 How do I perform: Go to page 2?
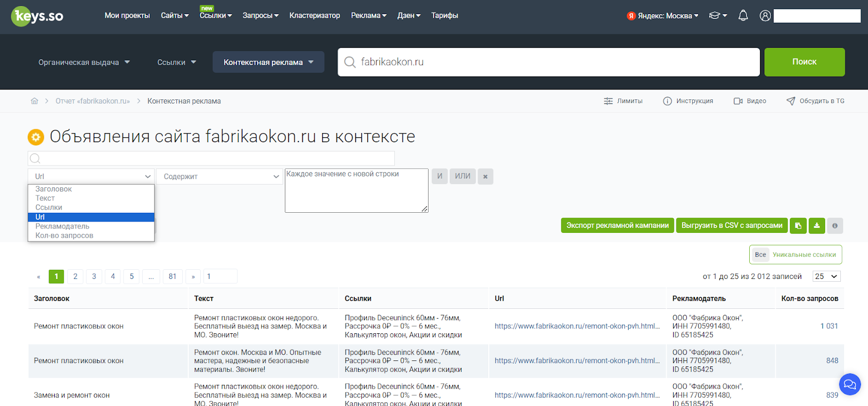tap(75, 276)
